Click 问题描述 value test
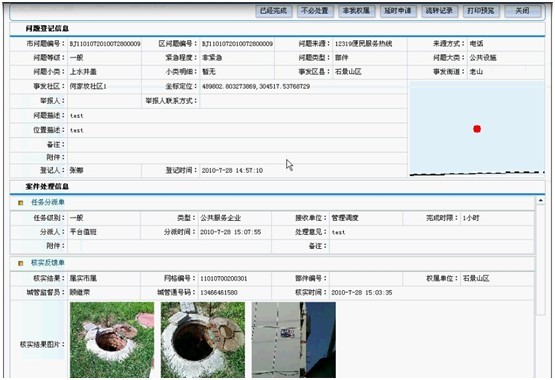This screenshot has width=555, height=380. tap(77, 116)
